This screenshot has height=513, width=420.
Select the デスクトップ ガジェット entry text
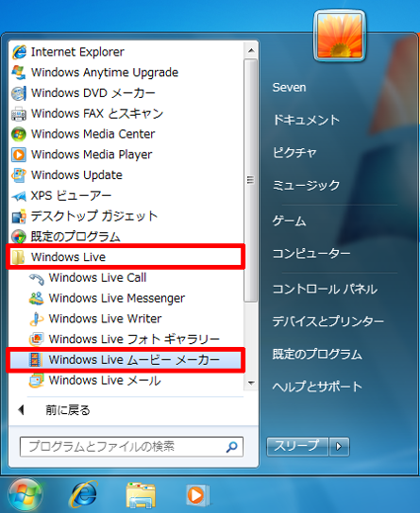[x=94, y=216]
